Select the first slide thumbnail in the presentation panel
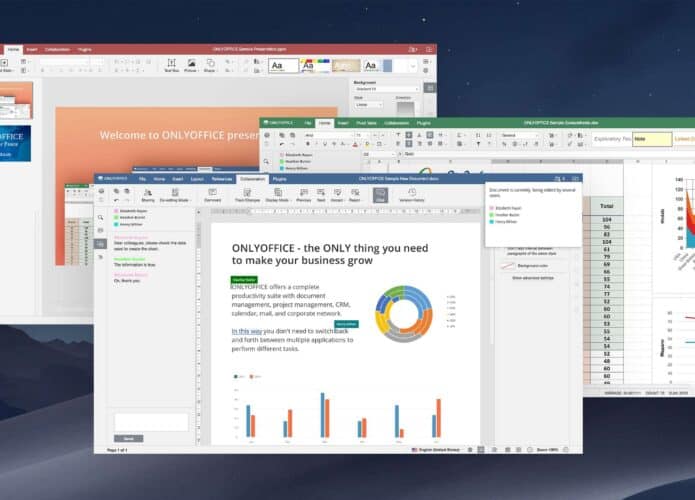This screenshot has height=500, width=695. (x=16, y=100)
